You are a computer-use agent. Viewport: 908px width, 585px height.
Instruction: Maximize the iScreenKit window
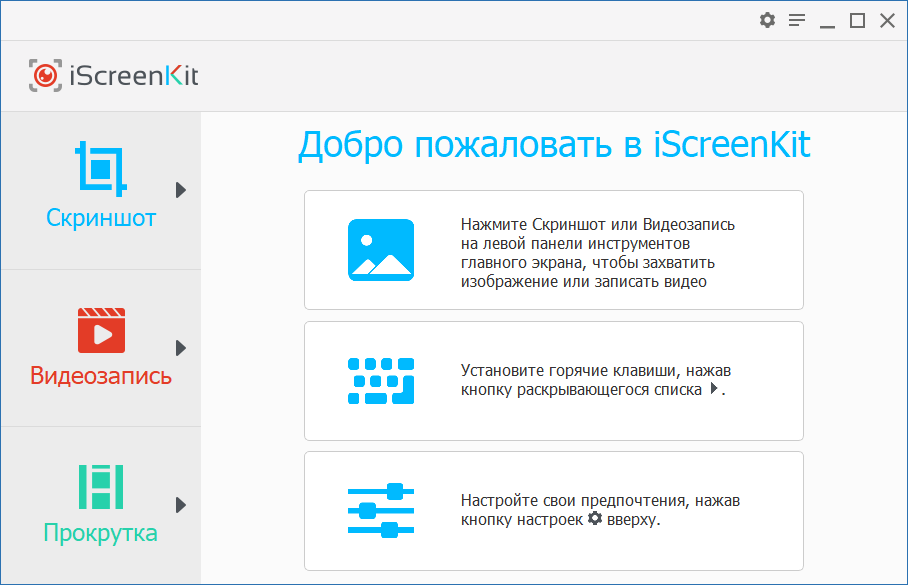click(858, 21)
